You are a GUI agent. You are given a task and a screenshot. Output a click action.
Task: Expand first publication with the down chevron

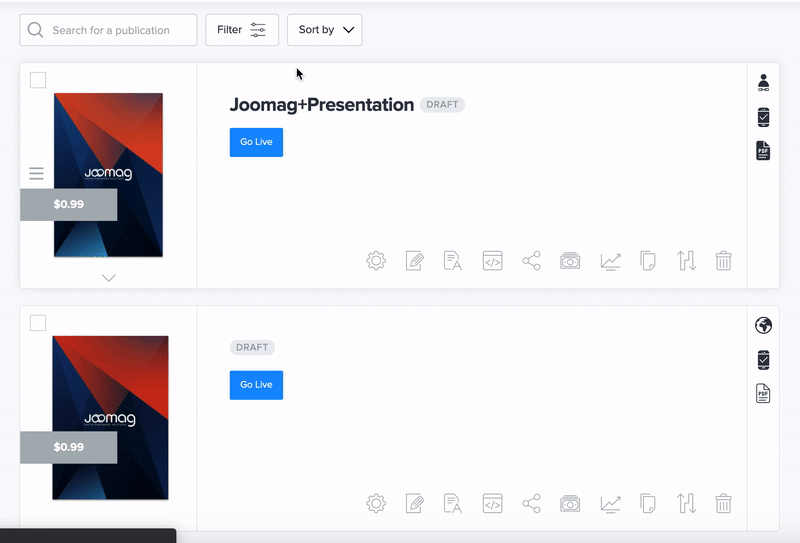(x=109, y=278)
